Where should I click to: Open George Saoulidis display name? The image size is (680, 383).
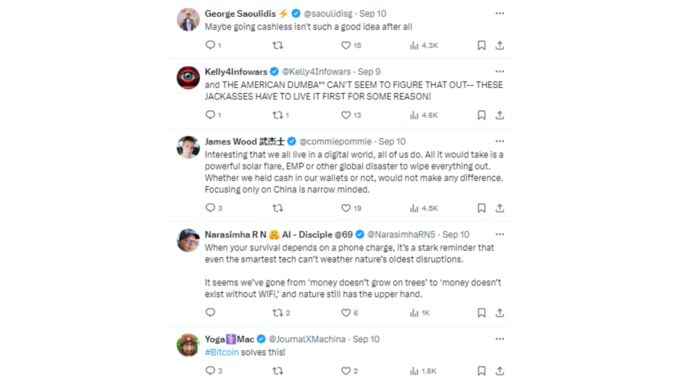click(x=240, y=13)
